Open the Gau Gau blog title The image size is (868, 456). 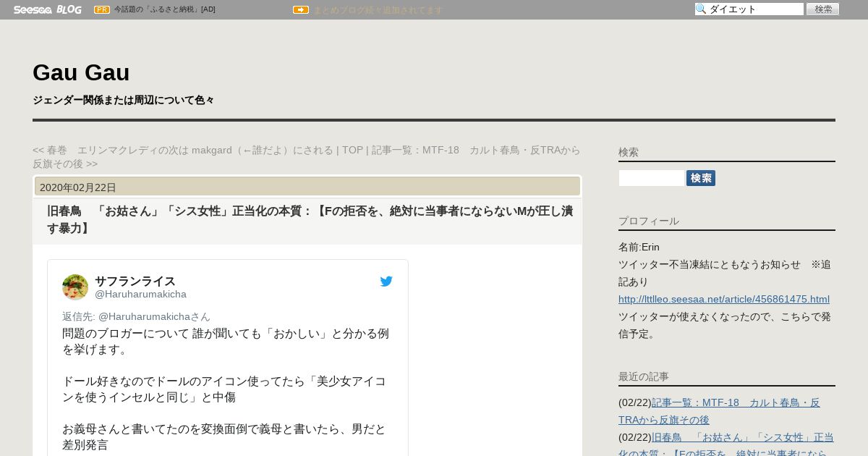pos(81,72)
